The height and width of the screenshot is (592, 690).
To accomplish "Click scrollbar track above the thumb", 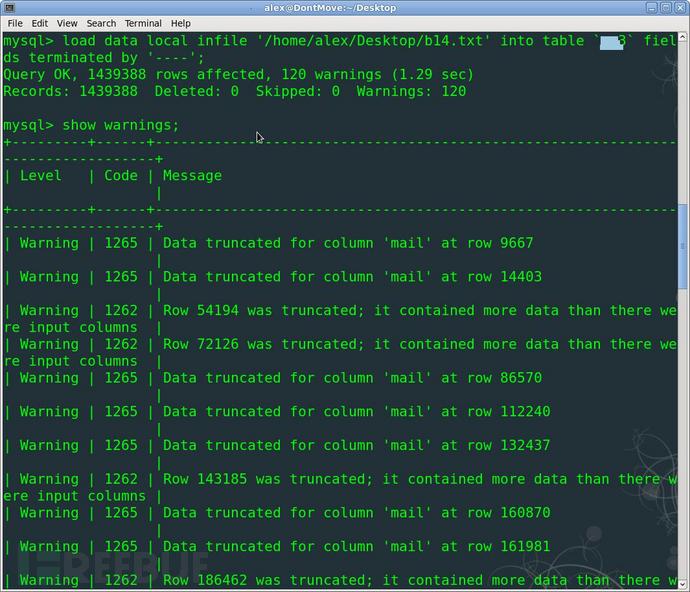I will 683,120.
